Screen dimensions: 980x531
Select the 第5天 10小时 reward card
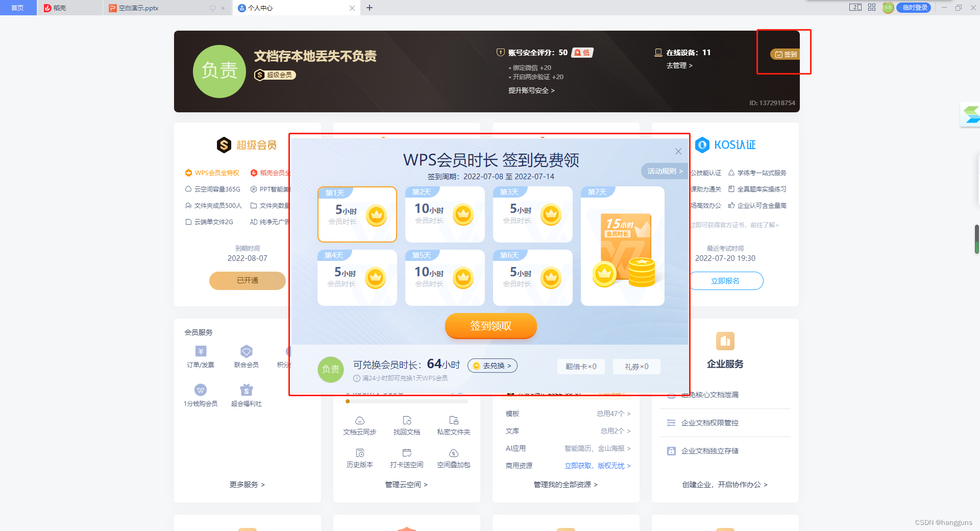[x=445, y=278]
